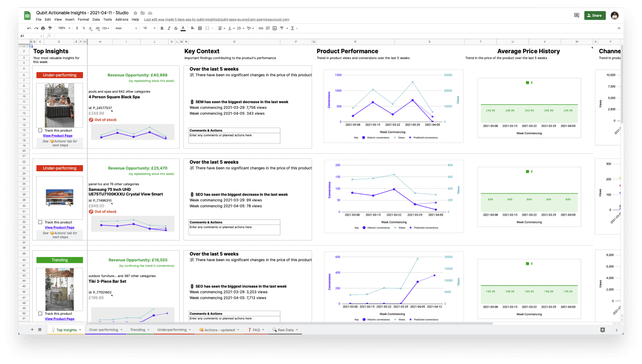
Task: Click the Name box showing A1
Action: tap(31, 36)
